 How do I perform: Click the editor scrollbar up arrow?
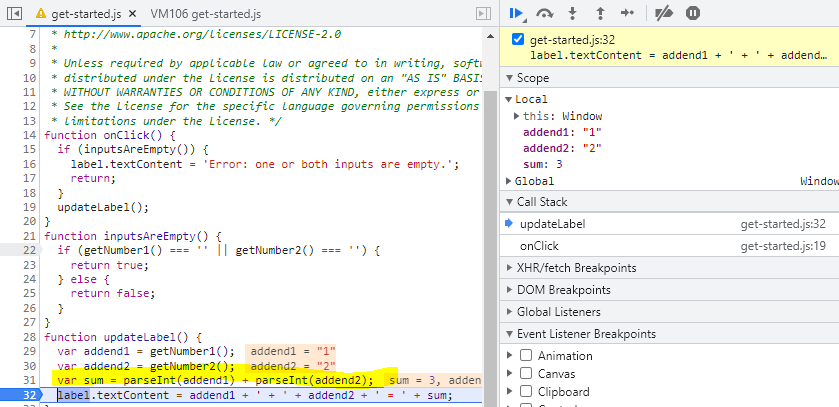tap(490, 36)
